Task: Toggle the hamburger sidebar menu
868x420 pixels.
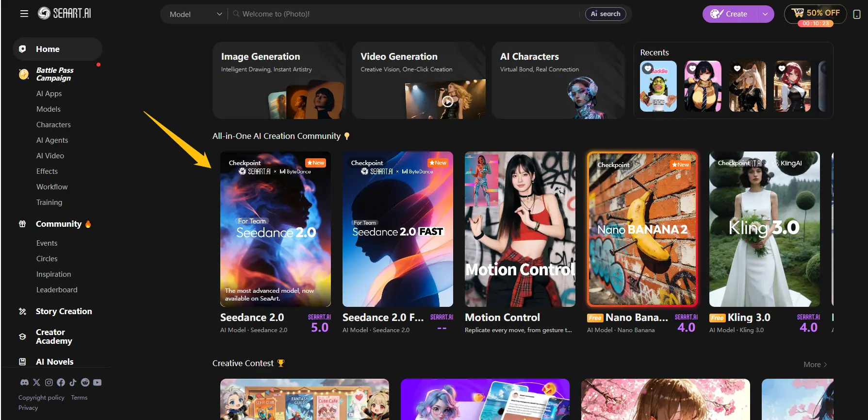Action: [x=24, y=14]
